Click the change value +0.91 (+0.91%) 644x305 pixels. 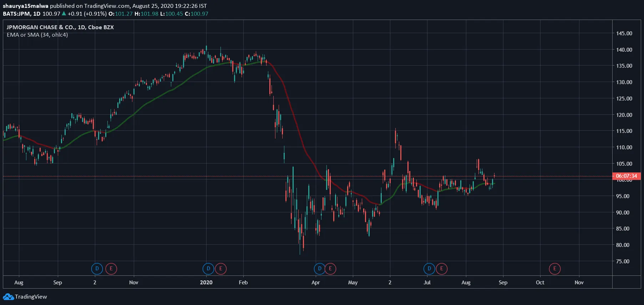87,14
